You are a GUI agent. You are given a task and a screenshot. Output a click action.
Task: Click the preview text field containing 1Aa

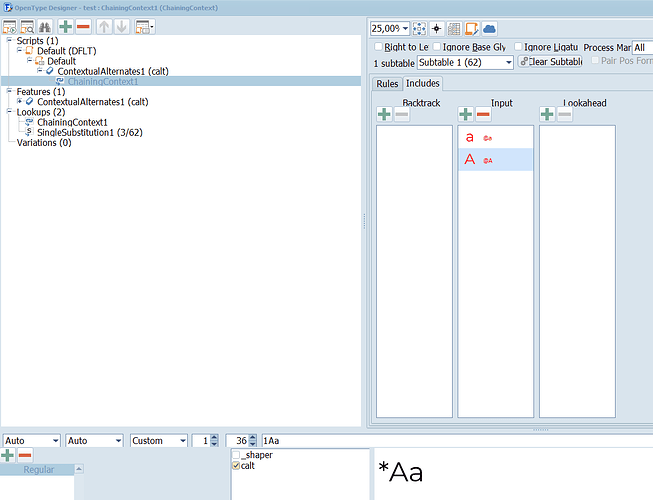point(457,440)
